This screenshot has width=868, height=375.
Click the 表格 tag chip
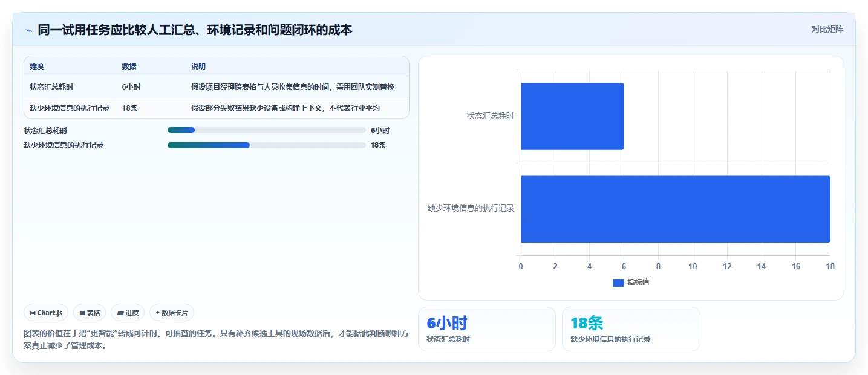(90, 313)
